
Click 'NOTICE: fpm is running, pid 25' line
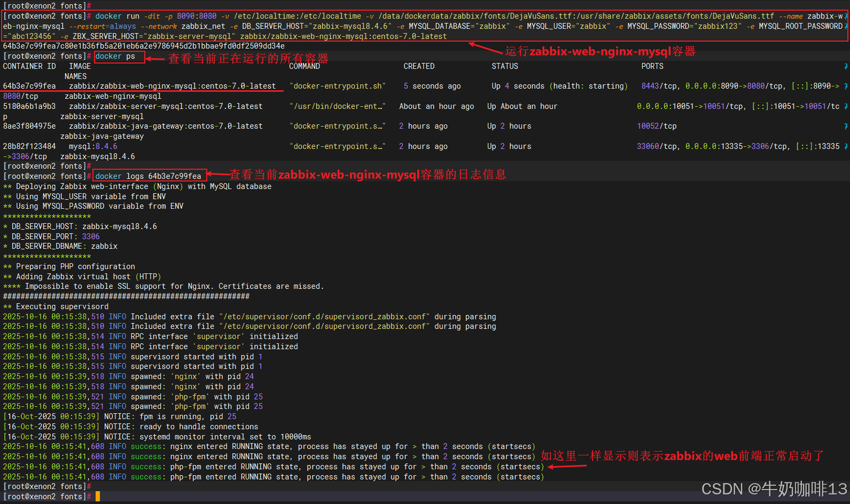tap(120, 416)
